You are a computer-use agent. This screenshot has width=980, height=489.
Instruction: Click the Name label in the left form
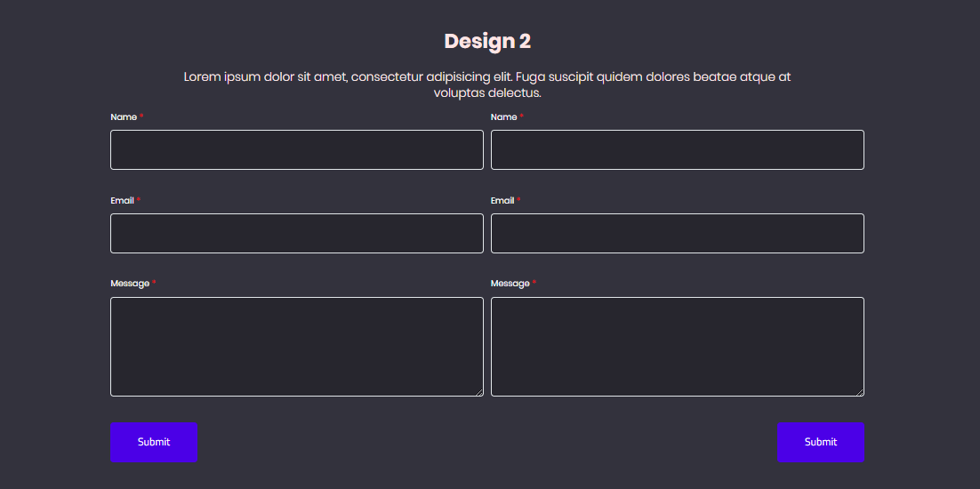(x=124, y=117)
